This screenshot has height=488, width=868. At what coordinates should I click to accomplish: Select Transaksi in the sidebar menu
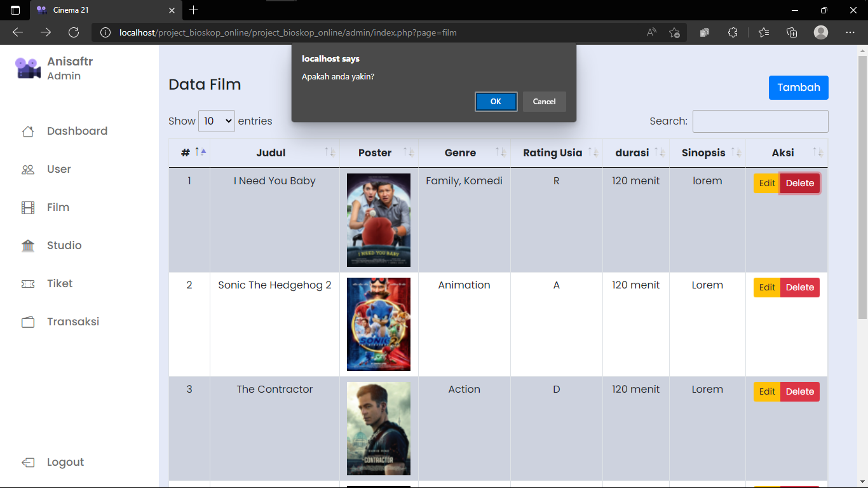[73, 322]
